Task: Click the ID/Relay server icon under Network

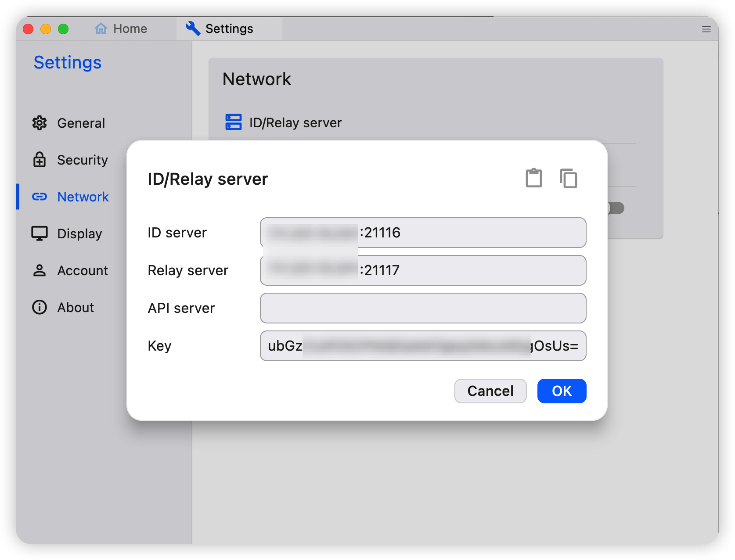Action: click(233, 122)
